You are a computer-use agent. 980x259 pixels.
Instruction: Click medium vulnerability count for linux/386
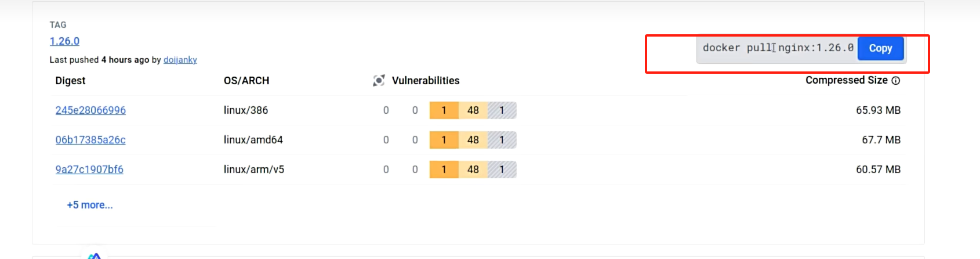pos(444,110)
